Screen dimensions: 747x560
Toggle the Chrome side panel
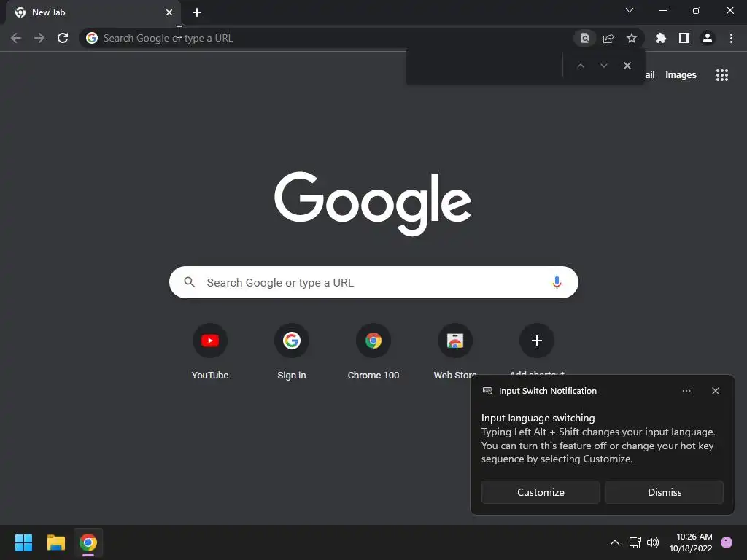[684, 38]
